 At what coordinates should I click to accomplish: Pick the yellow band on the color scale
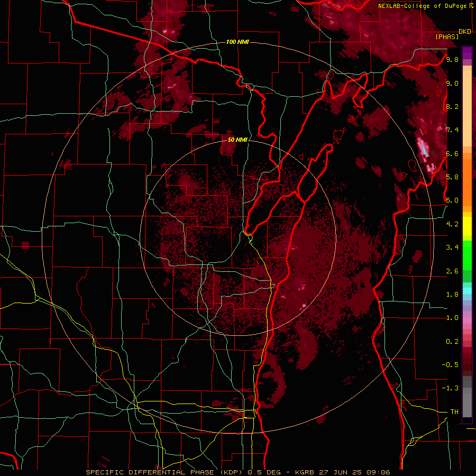[x=467, y=226]
